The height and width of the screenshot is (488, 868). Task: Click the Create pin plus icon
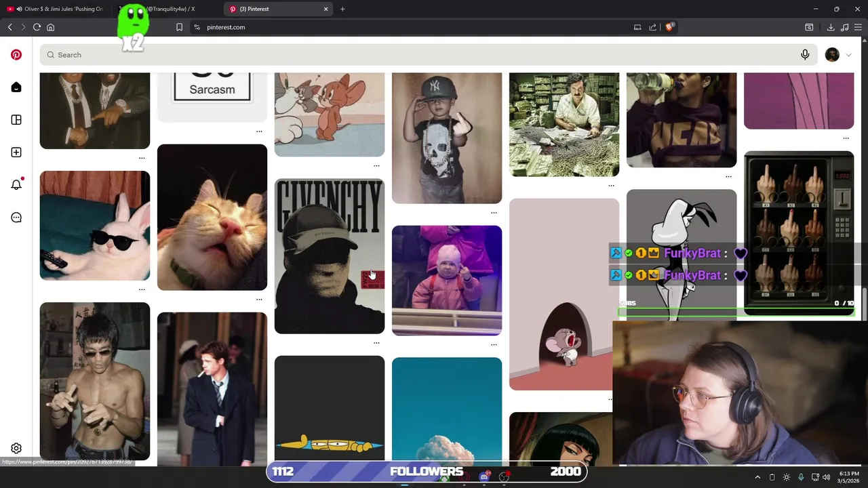[16, 152]
